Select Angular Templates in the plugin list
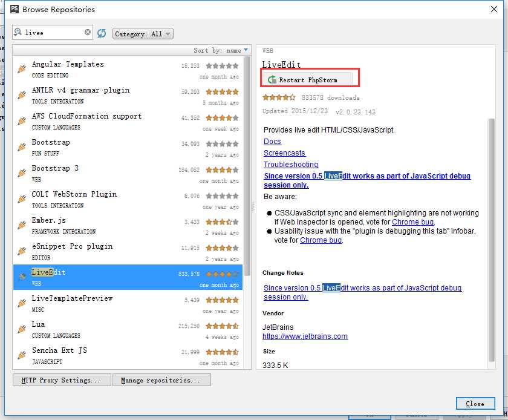508x420 pixels. [x=128, y=70]
